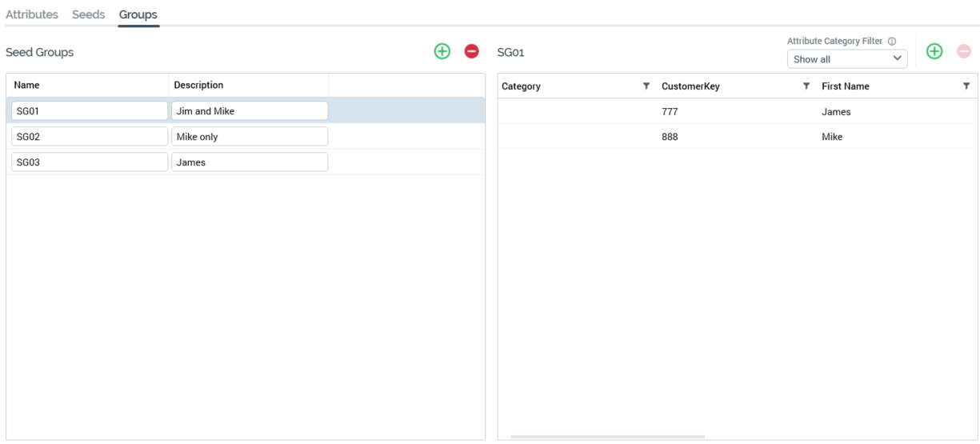Click the SG02 name field
980x444 pixels.
[90, 137]
